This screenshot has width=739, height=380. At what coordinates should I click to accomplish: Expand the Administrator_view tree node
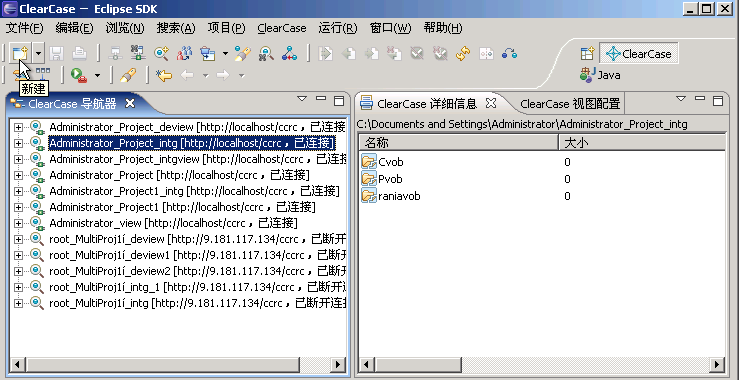(18, 223)
